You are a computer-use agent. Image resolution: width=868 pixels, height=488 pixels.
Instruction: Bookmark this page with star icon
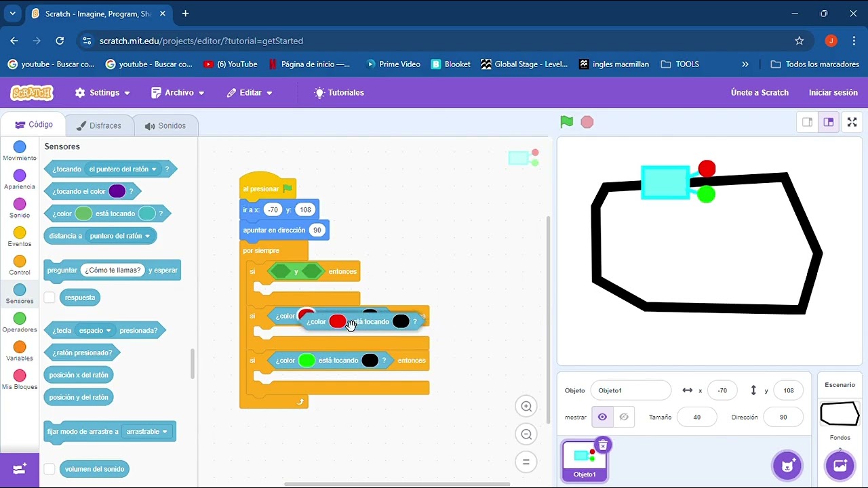(800, 41)
